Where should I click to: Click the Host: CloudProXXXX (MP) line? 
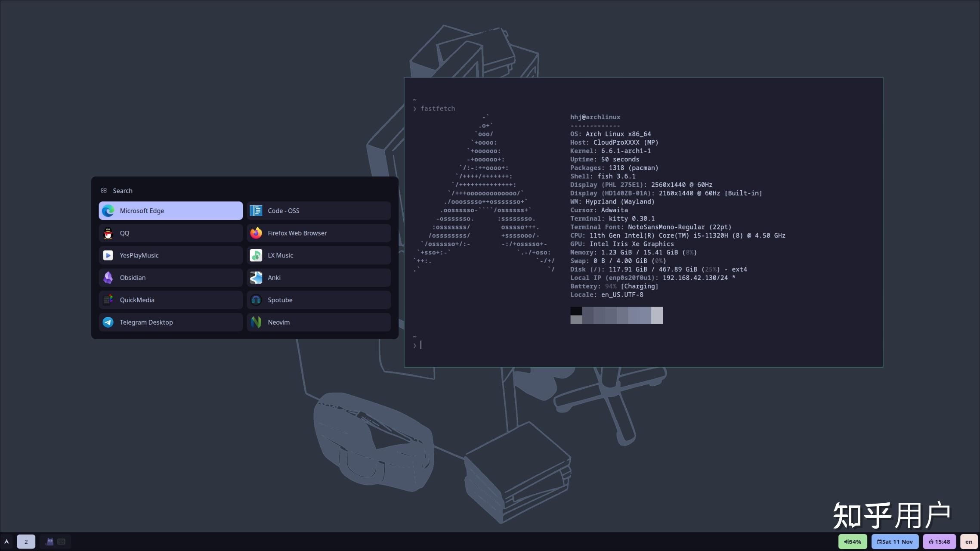pyautogui.click(x=614, y=142)
